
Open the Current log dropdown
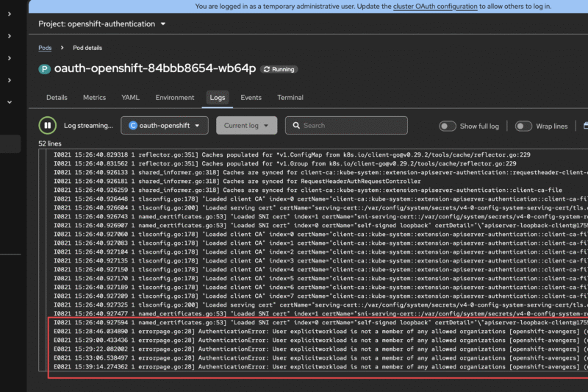coord(246,125)
